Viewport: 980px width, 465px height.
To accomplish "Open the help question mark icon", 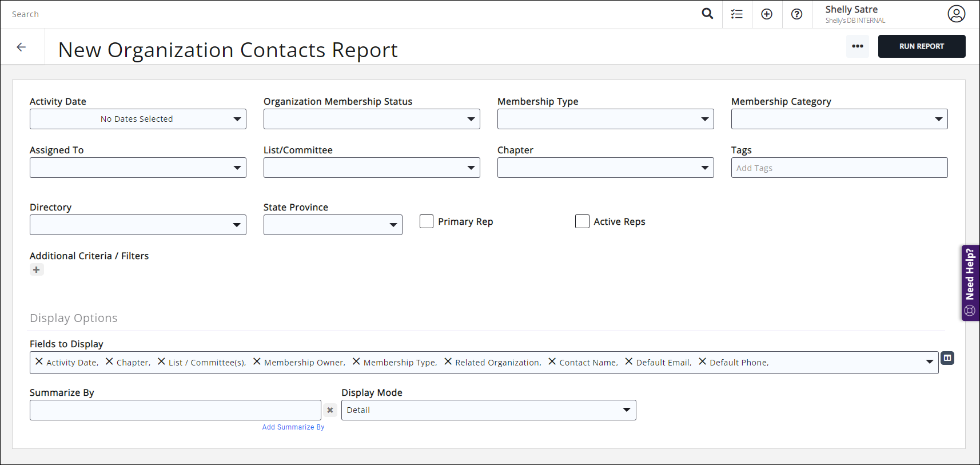I will tap(796, 14).
